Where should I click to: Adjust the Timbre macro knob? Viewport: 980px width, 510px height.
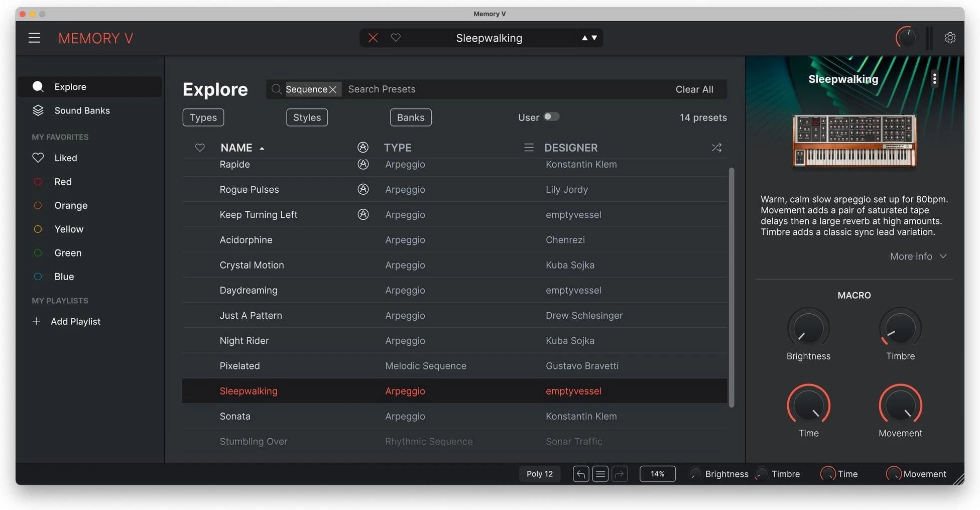pyautogui.click(x=900, y=329)
